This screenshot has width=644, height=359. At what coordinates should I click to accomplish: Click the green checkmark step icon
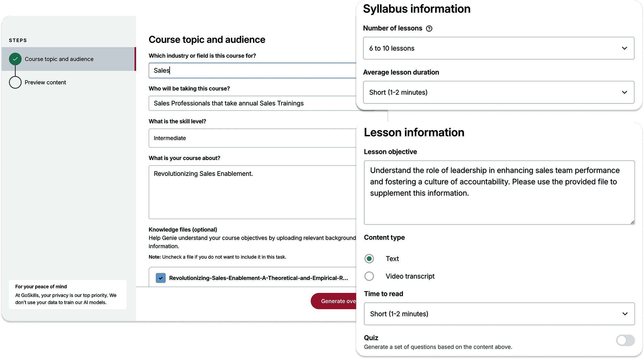15,59
